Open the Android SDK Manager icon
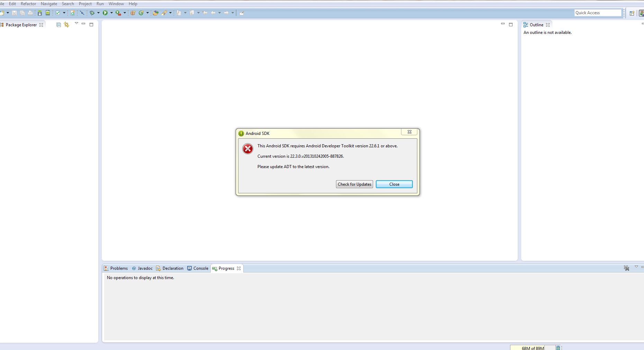 (x=40, y=13)
